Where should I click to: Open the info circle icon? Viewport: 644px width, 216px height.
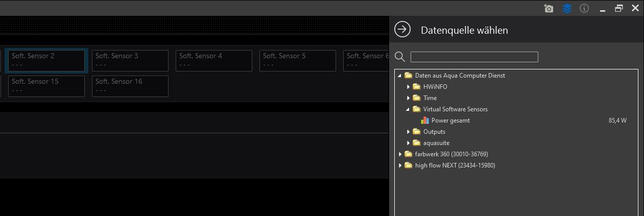585,8
